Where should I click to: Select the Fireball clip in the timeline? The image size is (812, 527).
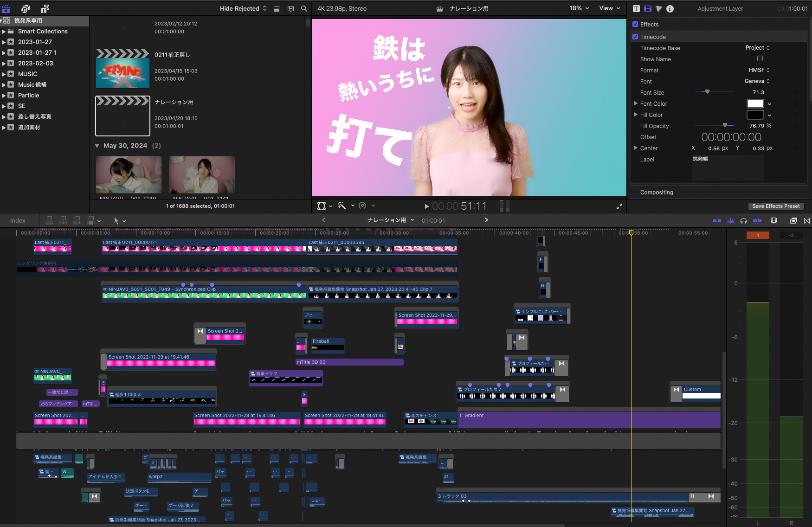328,345
